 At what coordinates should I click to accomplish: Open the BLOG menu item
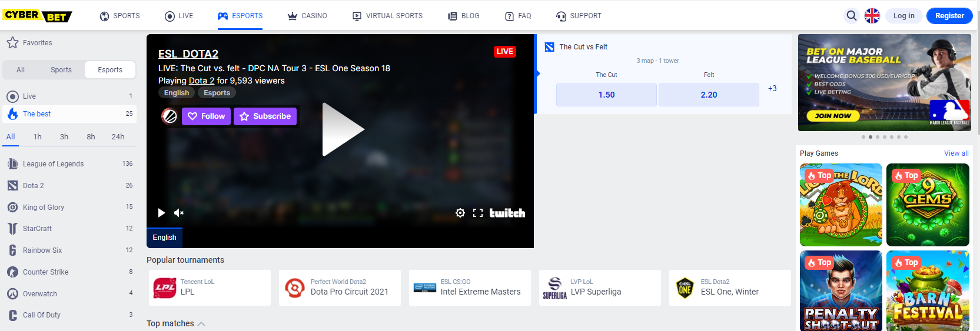[x=463, y=16]
